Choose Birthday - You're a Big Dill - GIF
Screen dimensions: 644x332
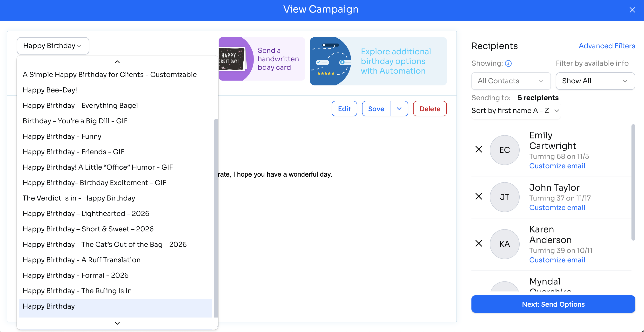[115, 121]
